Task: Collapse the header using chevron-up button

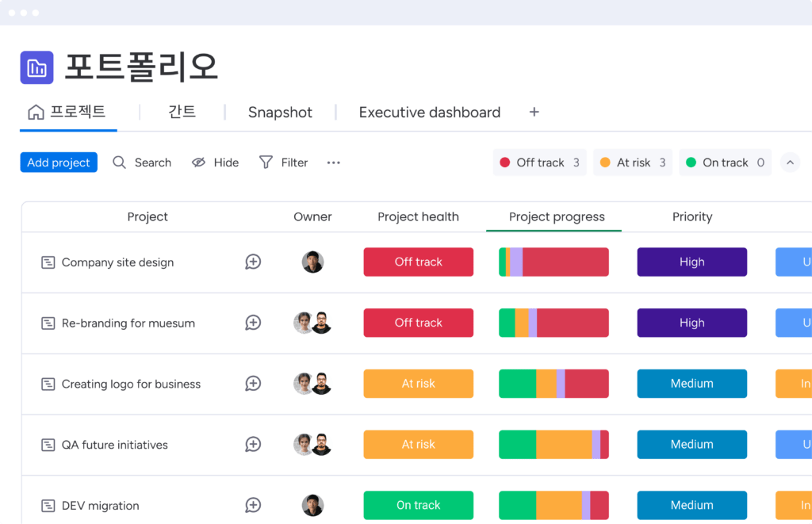Action: tap(790, 163)
